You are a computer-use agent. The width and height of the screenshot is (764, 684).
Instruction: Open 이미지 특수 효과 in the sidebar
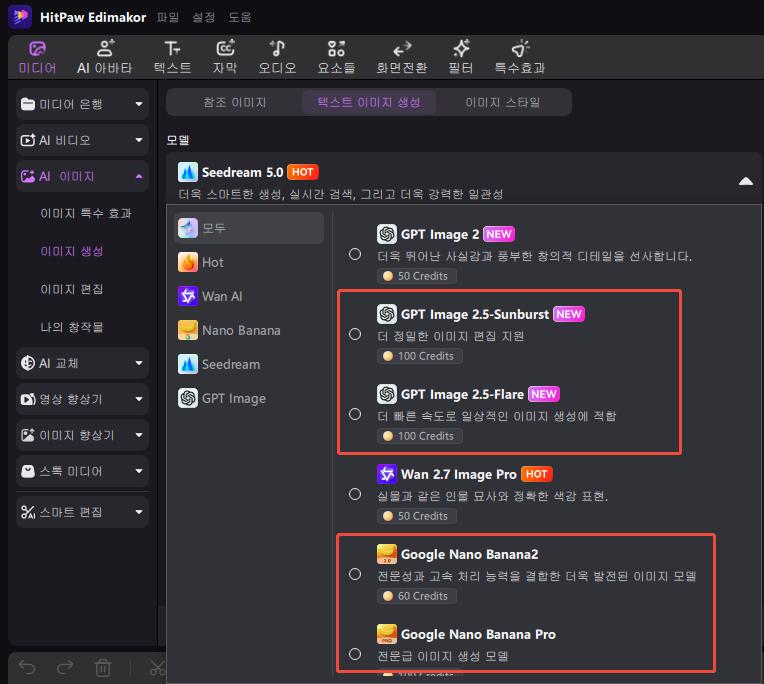(86, 213)
